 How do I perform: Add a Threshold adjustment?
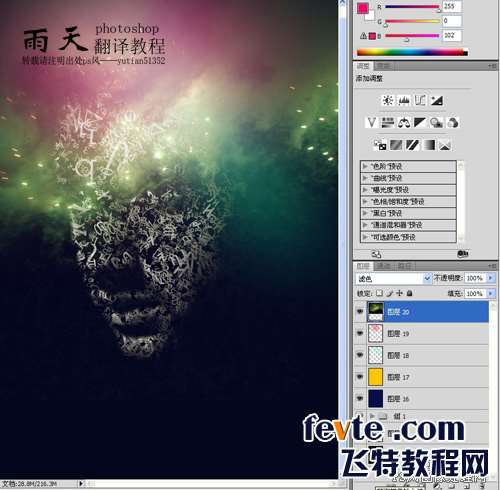412,145
